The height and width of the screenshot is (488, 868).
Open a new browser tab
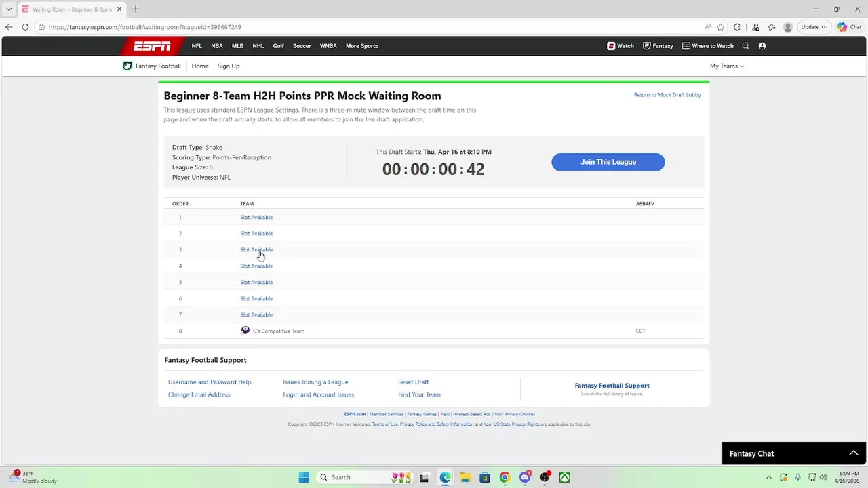click(135, 9)
